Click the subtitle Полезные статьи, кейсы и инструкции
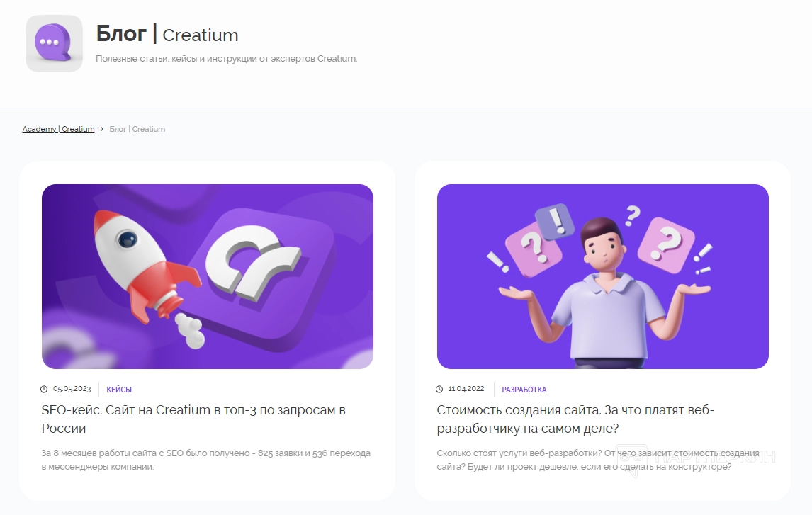 pyautogui.click(x=226, y=59)
